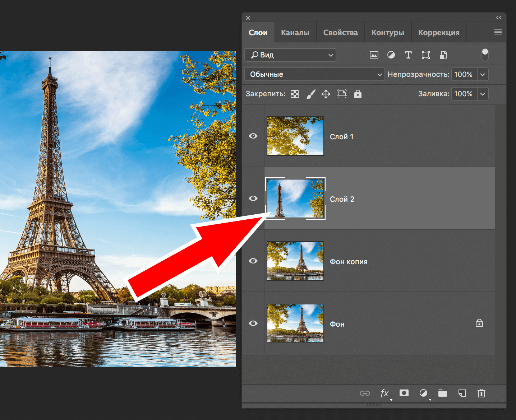
Task: Switch to the Каналы tab
Action: click(295, 33)
